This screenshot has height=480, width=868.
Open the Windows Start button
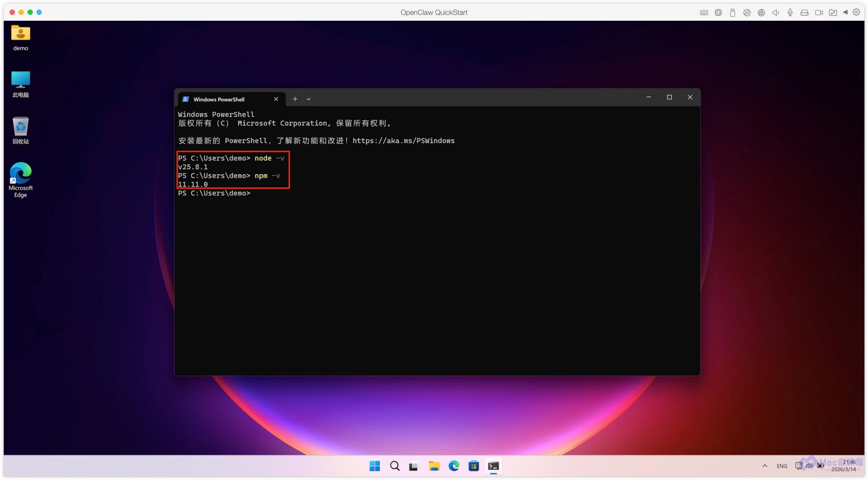tap(374, 466)
